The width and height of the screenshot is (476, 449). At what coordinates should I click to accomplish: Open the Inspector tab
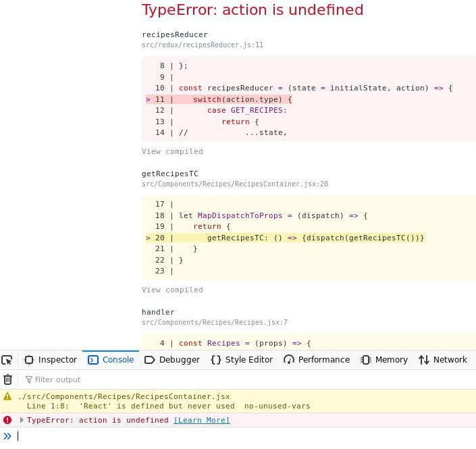pos(51,360)
